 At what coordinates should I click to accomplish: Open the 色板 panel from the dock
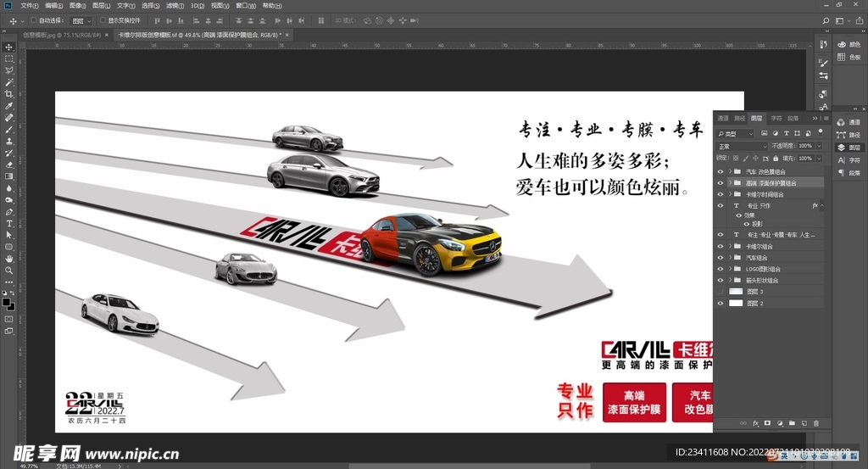tap(849, 57)
